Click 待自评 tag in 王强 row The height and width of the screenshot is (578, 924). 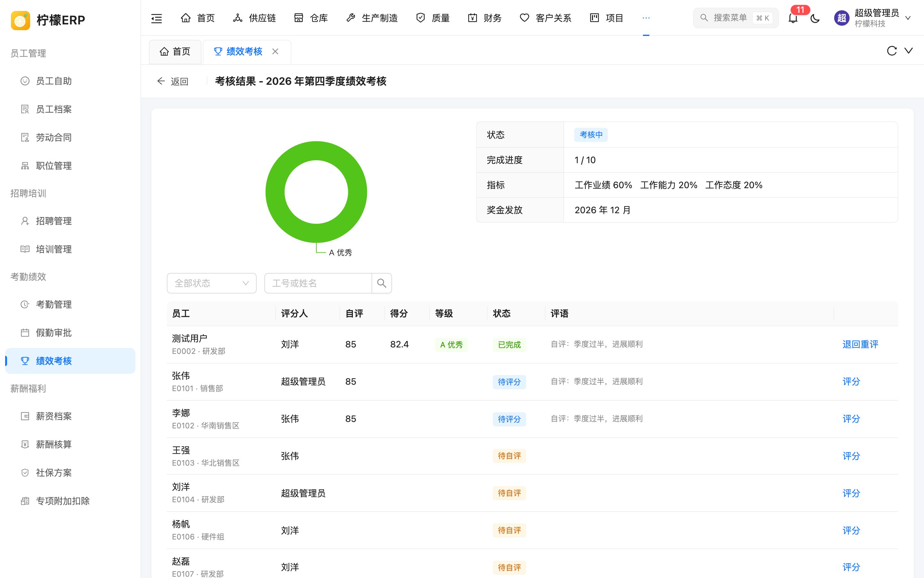coord(509,456)
